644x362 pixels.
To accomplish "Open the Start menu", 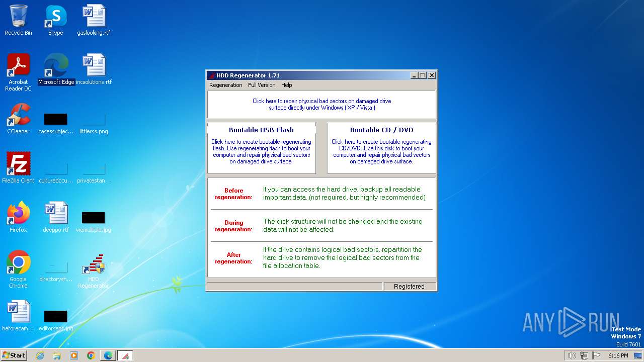I will point(14,355).
